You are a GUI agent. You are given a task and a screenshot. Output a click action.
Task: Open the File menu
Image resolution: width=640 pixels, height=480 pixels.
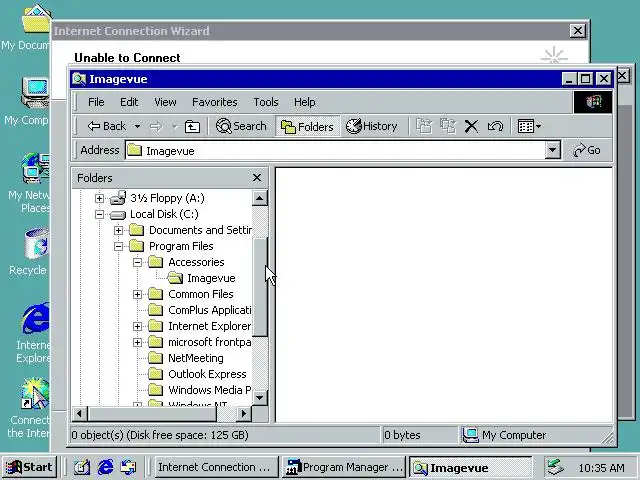96,102
